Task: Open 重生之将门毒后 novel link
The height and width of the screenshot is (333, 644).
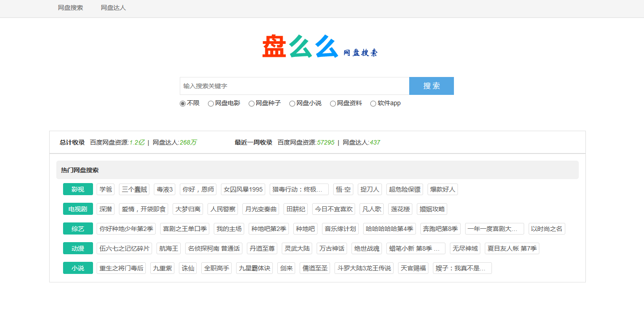Action: (x=121, y=268)
